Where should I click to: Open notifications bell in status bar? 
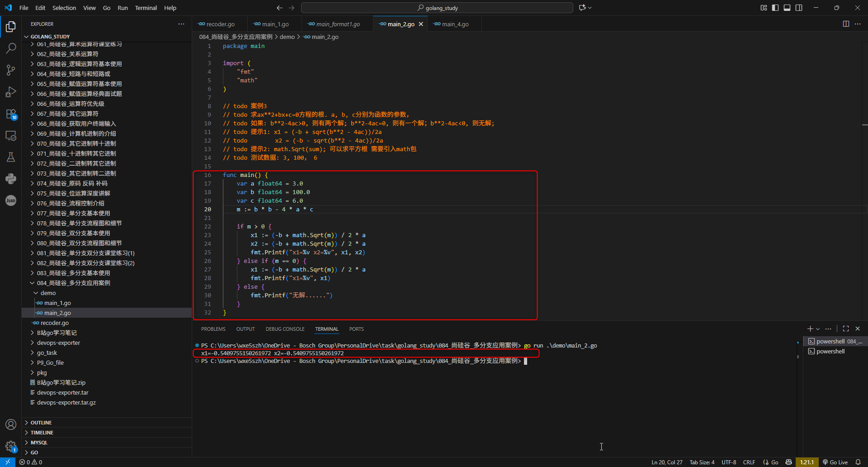pyautogui.click(x=858, y=462)
